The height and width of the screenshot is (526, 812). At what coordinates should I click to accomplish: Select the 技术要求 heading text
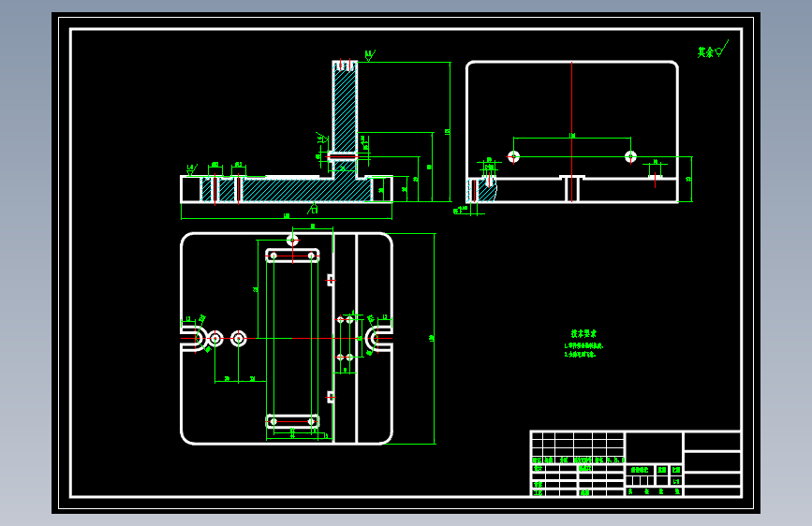click(x=583, y=334)
